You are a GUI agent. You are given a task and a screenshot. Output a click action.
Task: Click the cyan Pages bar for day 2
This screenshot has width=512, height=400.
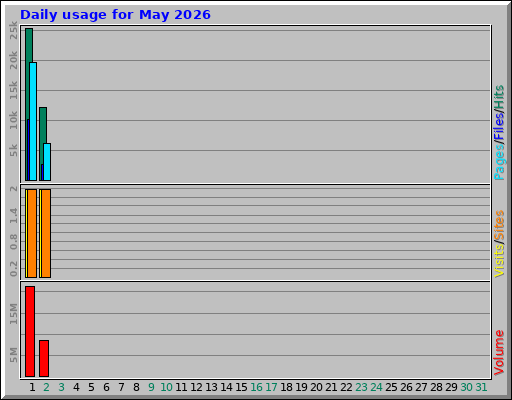click(47, 162)
